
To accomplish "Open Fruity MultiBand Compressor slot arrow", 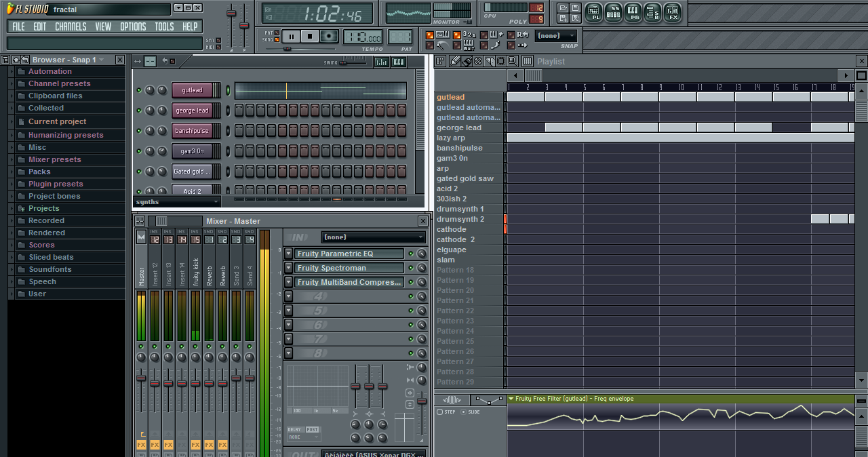I will 288,282.
